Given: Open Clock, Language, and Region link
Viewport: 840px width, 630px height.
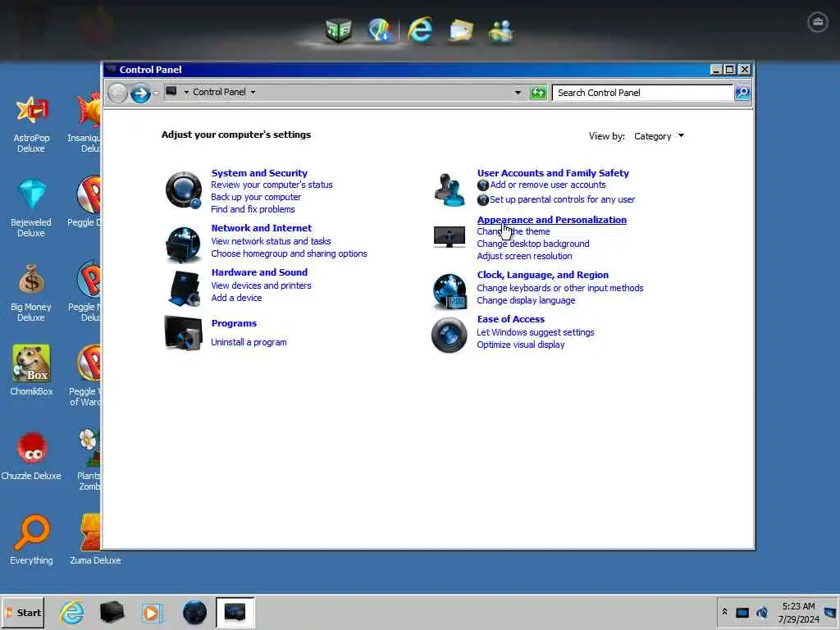Looking at the screenshot, I should tap(543, 275).
